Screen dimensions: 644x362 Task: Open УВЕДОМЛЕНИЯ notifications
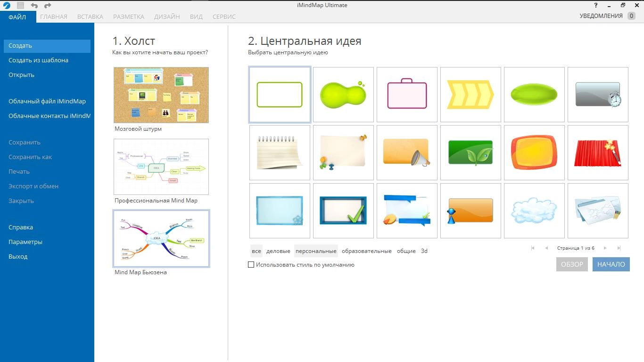click(608, 16)
